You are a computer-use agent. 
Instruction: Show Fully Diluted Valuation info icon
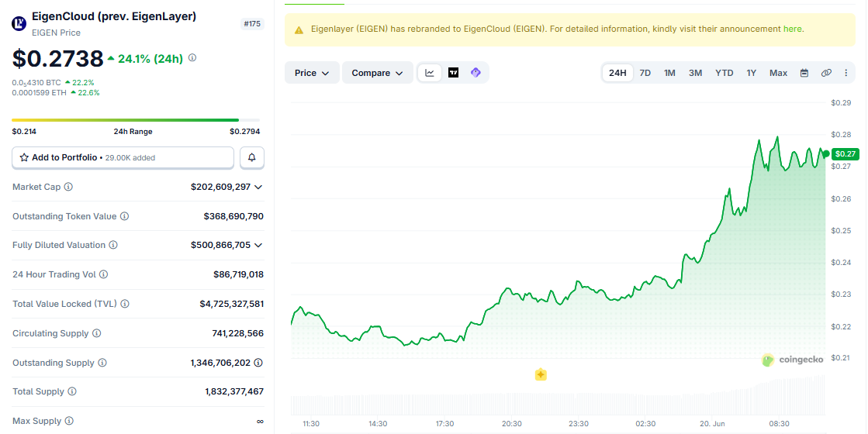[113, 245]
